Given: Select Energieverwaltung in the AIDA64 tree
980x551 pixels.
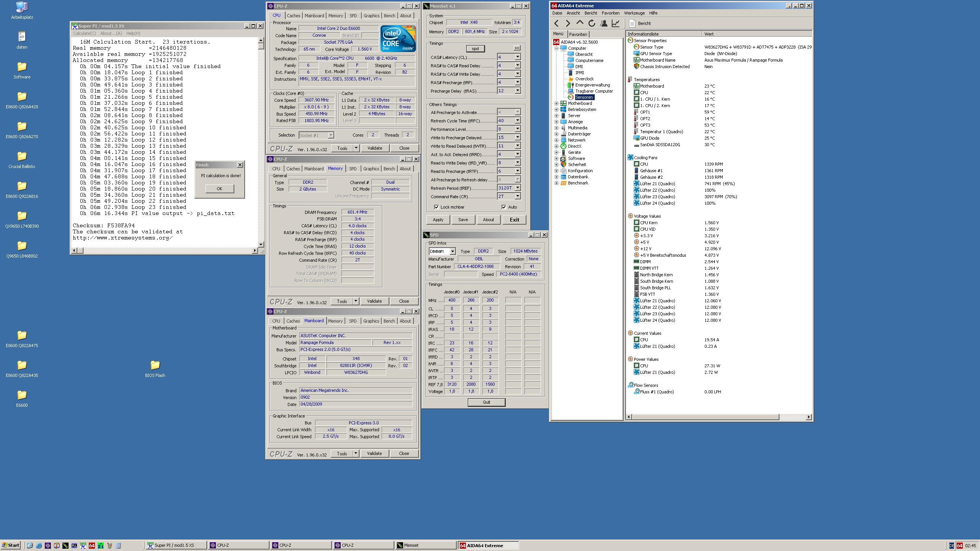Looking at the screenshot, I should point(592,85).
